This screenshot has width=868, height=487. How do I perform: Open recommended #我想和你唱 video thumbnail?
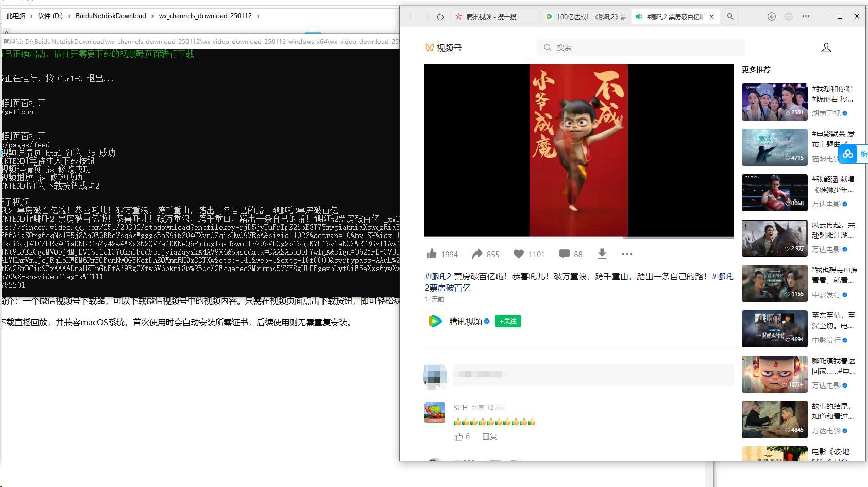coord(775,102)
